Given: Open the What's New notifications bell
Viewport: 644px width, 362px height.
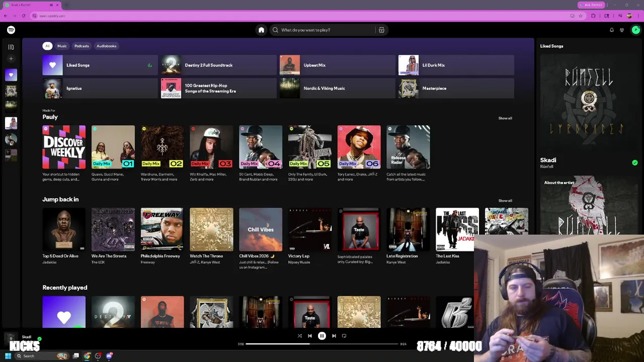Looking at the screenshot, I should 612,30.
